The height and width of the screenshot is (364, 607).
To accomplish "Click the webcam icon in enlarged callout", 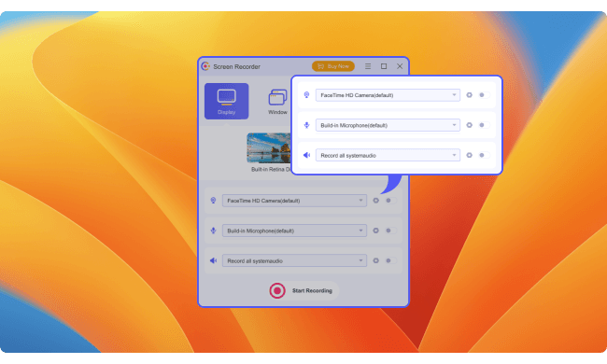I will pyautogui.click(x=306, y=95).
